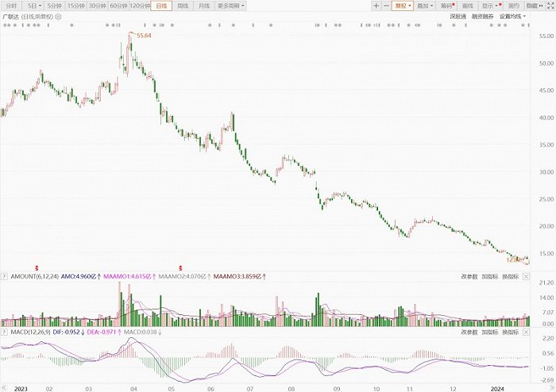Click the 55.64 high price label
The height and width of the screenshot is (392, 556).
[x=144, y=36]
